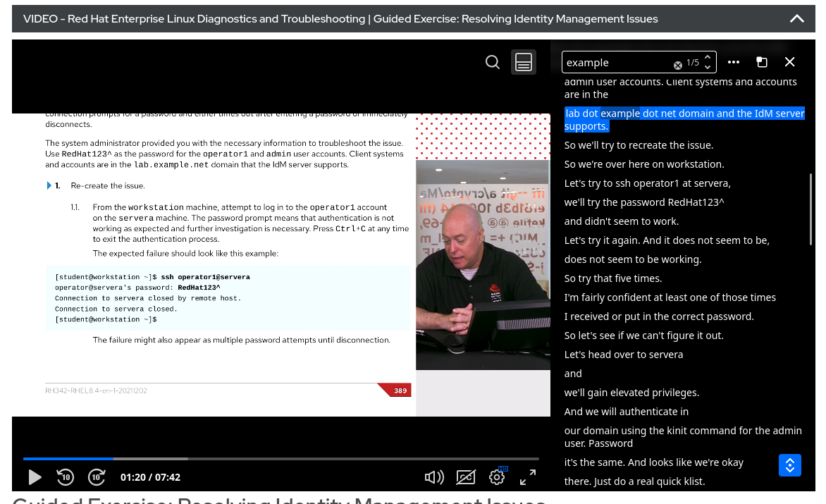Jump to 'Let's try to ssh operator1 at servera,'

pos(647,183)
